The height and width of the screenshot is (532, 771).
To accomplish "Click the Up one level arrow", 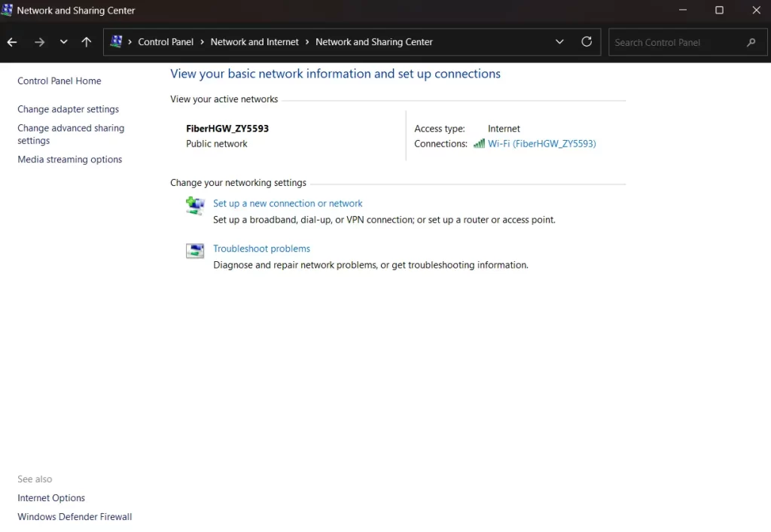I will 86,41.
